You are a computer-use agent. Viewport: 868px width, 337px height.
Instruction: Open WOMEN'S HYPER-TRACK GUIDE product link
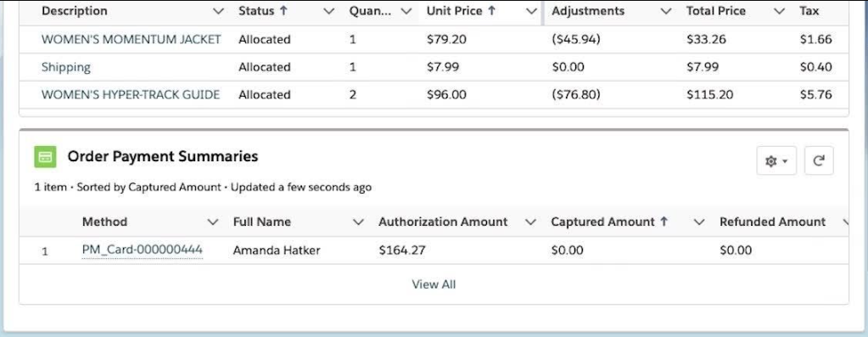pyautogui.click(x=131, y=94)
